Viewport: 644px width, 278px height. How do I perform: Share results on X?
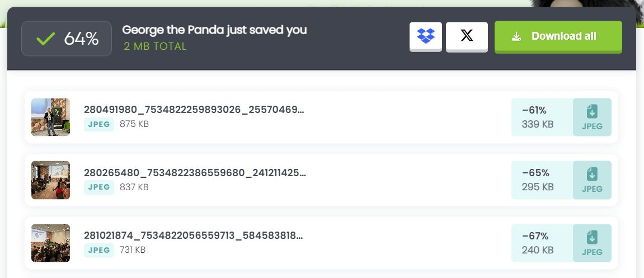pos(467,36)
